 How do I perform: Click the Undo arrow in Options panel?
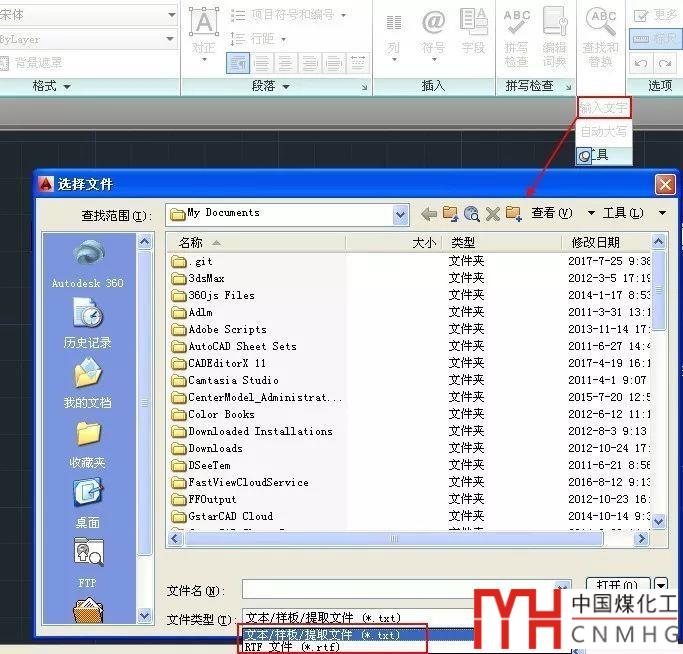click(x=640, y=64)
